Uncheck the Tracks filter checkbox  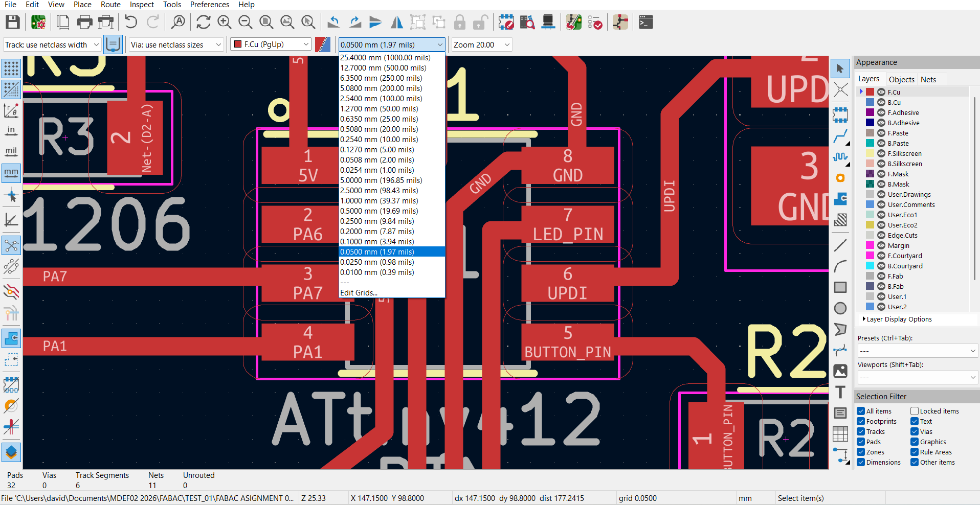coord(861,431)
